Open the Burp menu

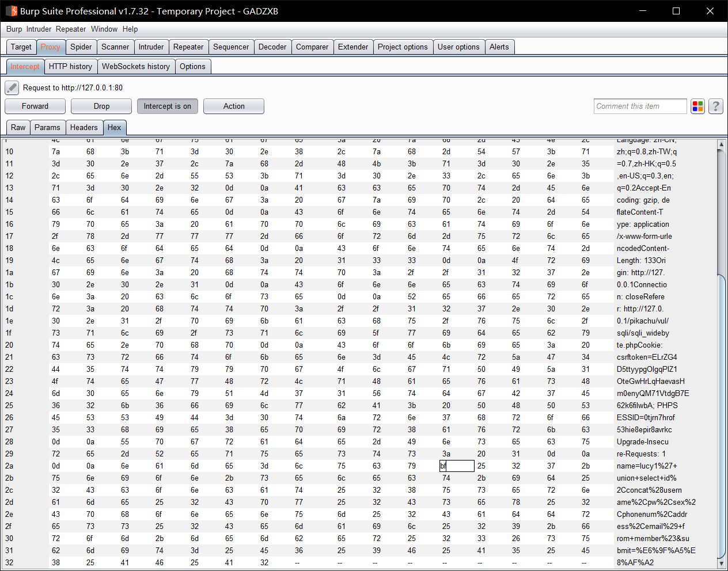point(14,29)
